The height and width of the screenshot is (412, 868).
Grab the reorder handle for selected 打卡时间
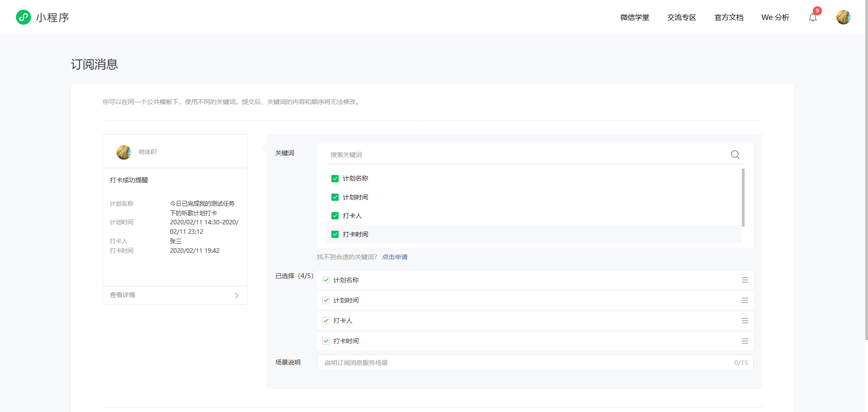[x=745, y=341]
